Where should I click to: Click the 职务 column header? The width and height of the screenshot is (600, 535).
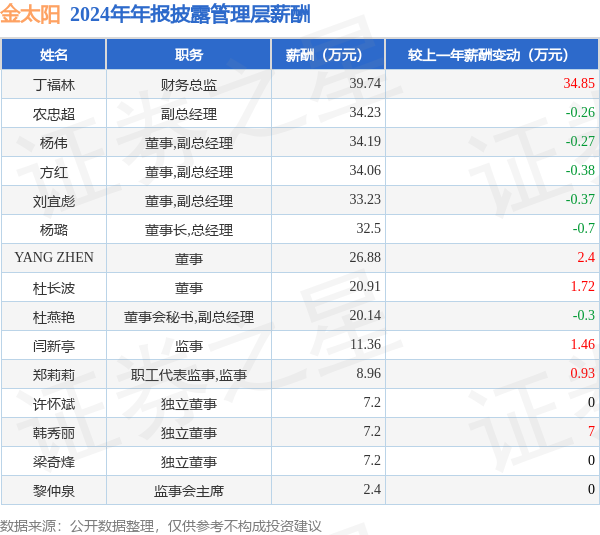pos(189,55)
